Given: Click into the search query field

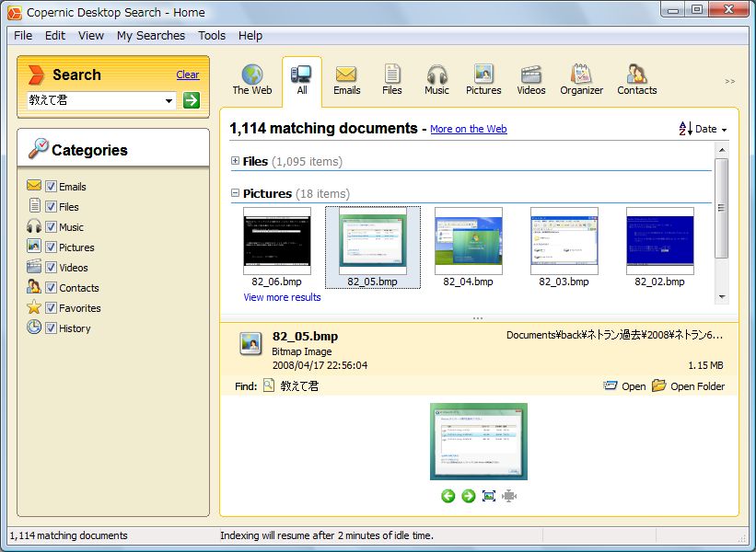Looking at the screenshot, I should (95, 100).
